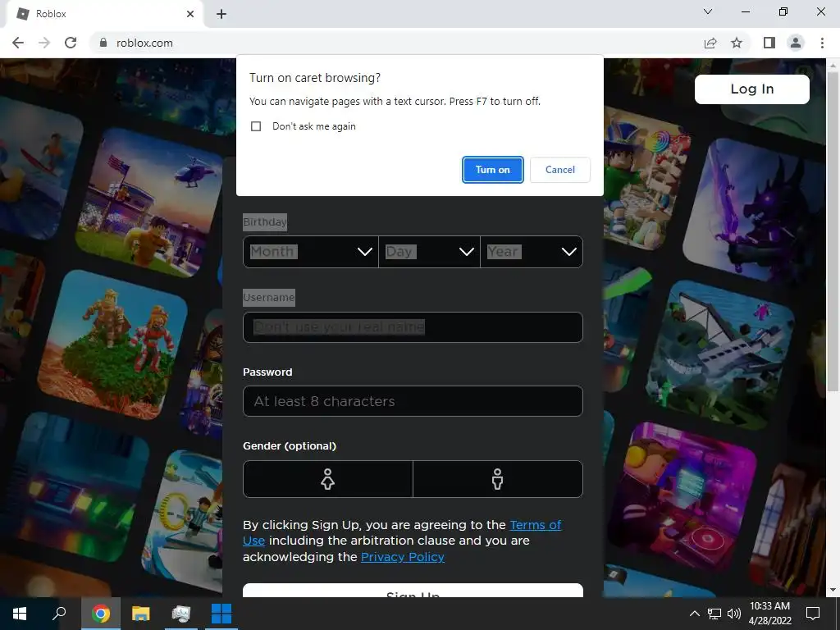840x630 pixels.
Task: Open the birthday Year dropdown
Action: (532, 252)
